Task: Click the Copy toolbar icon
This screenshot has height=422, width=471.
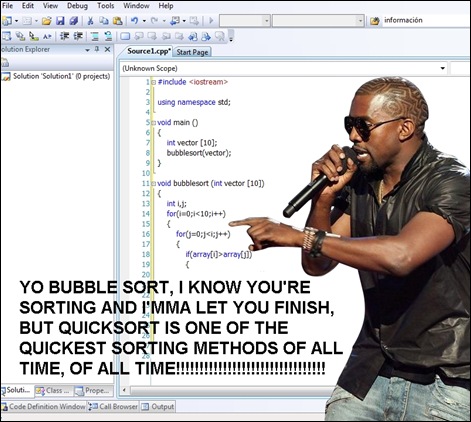Action: pyautogui.click(x=104, y=21)
